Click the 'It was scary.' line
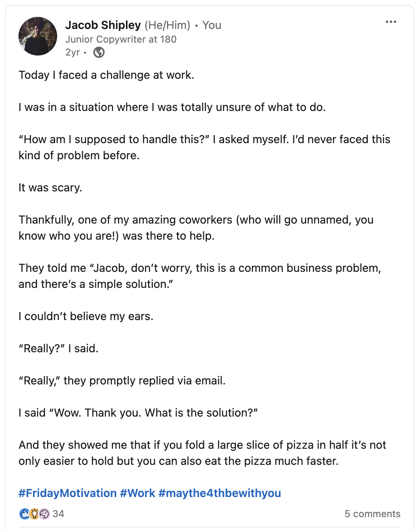Screen dimensions: 420x530 tap(50, 188)
